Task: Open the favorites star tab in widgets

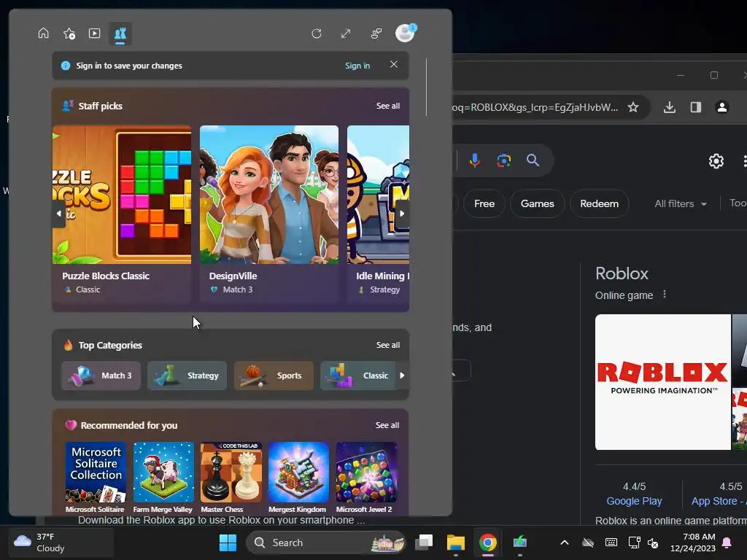Action: point(69,34)
